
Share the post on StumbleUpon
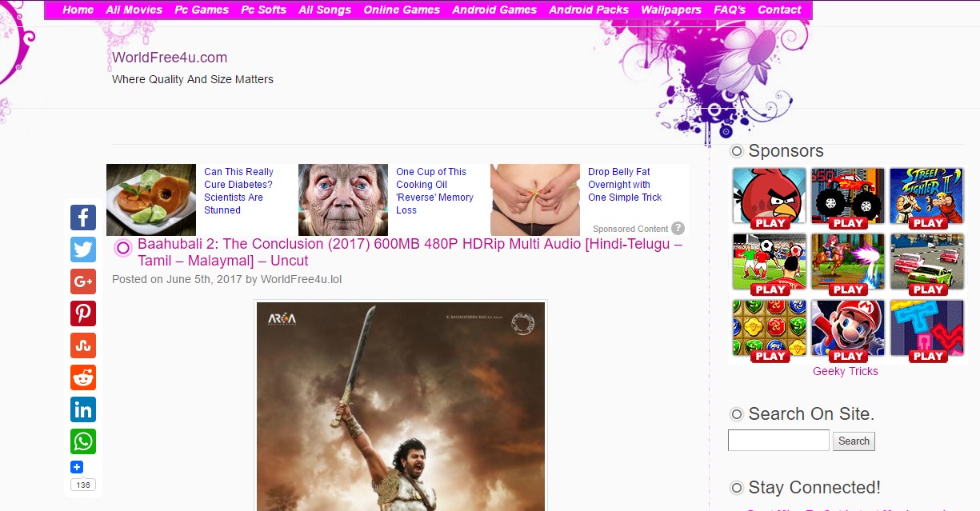point(83,345)
